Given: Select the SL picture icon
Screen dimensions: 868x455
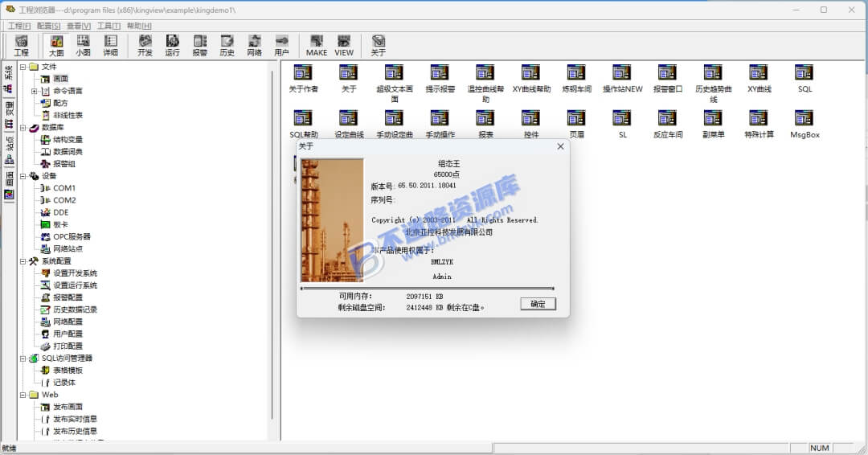Looking at the screenshot, I should (623, 124).
